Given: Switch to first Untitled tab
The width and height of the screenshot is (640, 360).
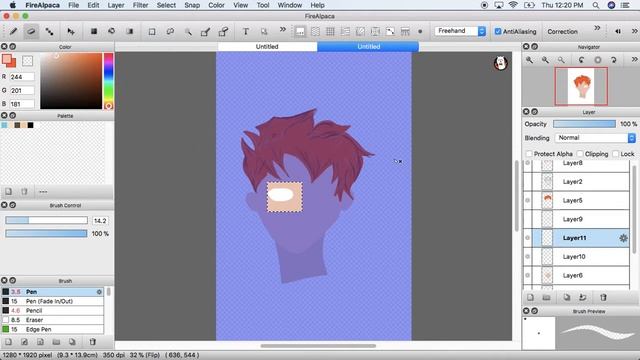Looking at the screenshot, I should pos(267,47).
